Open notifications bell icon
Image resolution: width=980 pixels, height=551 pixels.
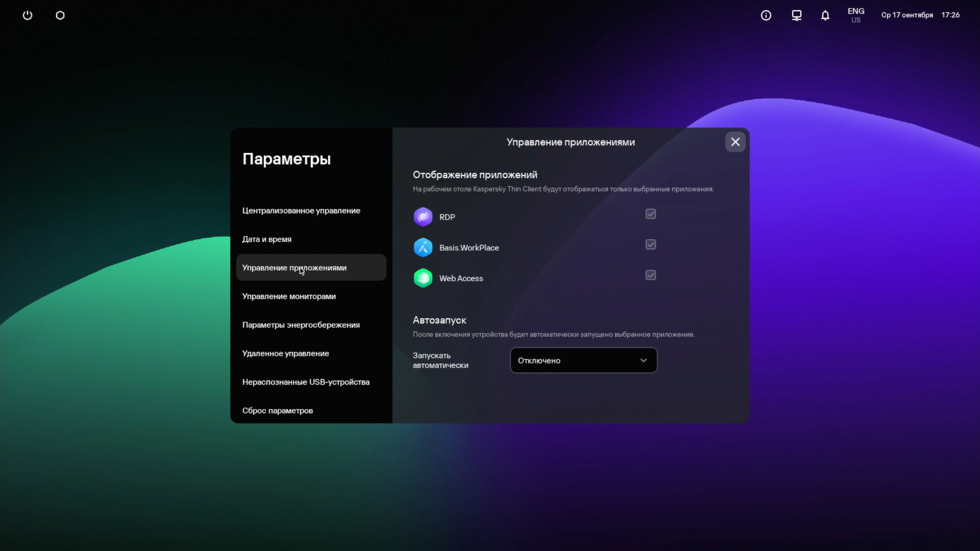[x=825, y=15]
